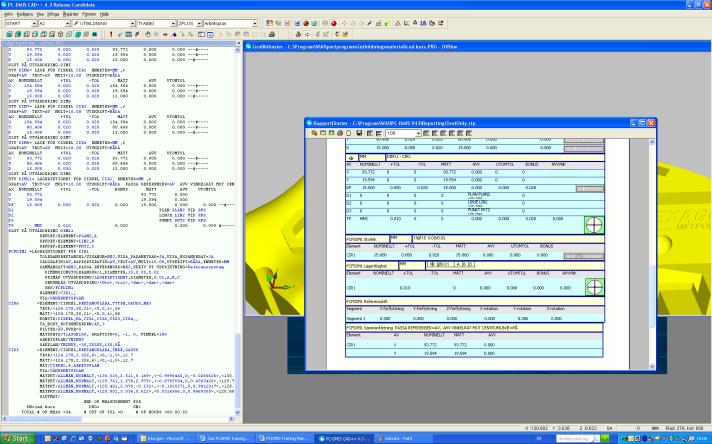Open the Infoga menu
Viewport: 712px width, 444px height.
click(53, 15)
